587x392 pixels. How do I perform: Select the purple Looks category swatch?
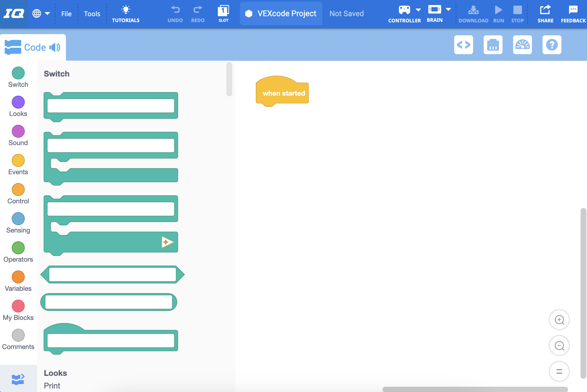click(18, 102)
